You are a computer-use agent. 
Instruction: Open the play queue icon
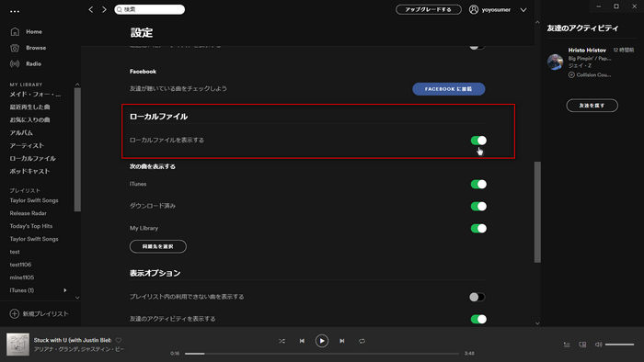point(567,345)
